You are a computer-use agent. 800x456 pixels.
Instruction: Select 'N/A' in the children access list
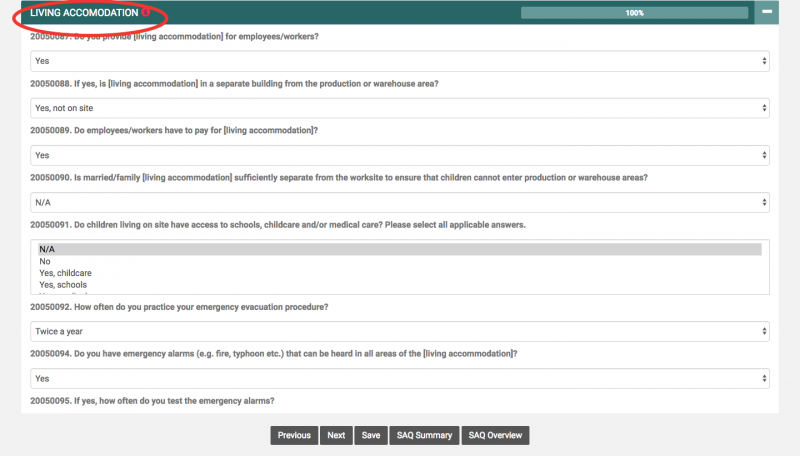coord(400,249)
